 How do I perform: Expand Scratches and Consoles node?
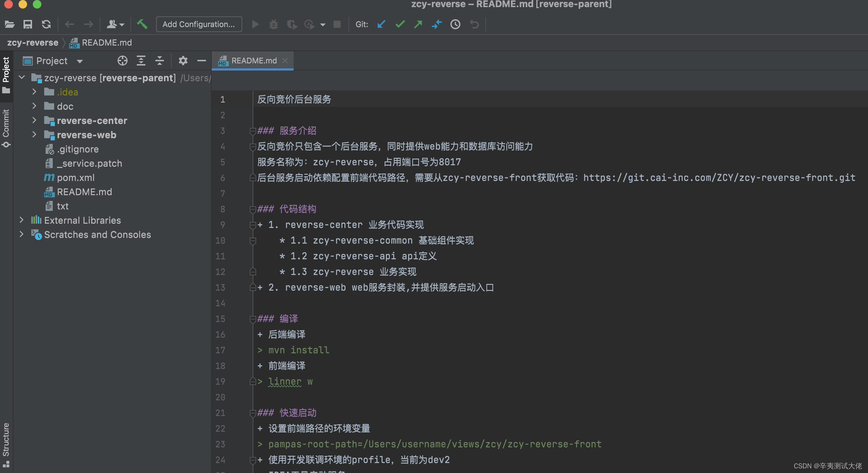coord(21,234)
